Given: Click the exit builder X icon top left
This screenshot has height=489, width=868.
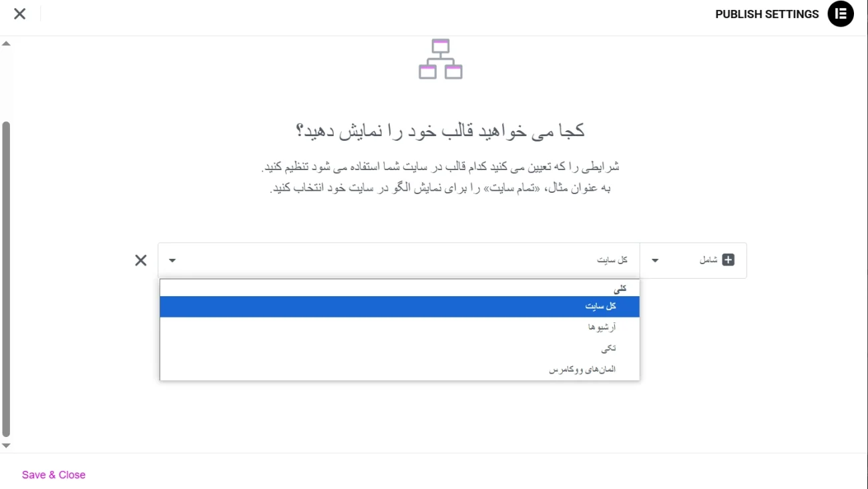Looking at the screenshot, I should pyautogui.click(x=19, y=13).
